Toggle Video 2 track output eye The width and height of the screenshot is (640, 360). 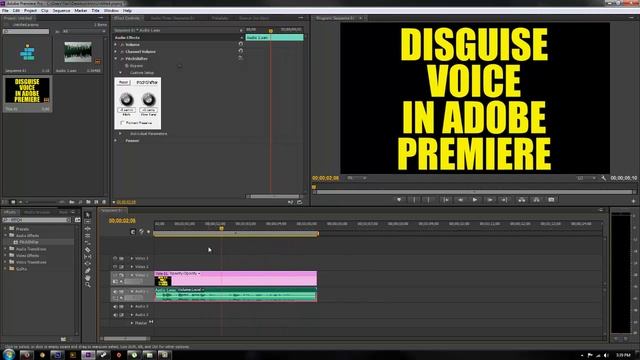click(x=115, y=267)
